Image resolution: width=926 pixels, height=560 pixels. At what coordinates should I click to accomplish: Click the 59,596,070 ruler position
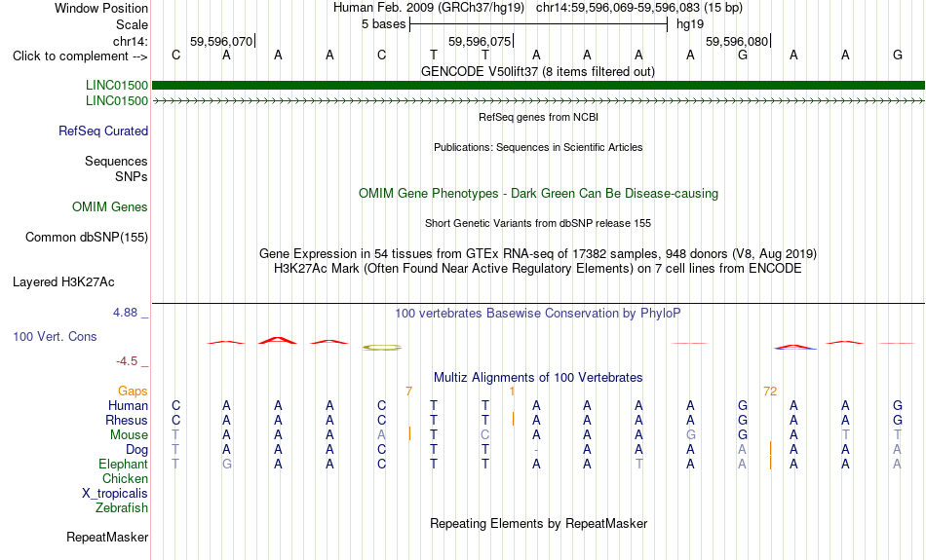pos(221,41)
